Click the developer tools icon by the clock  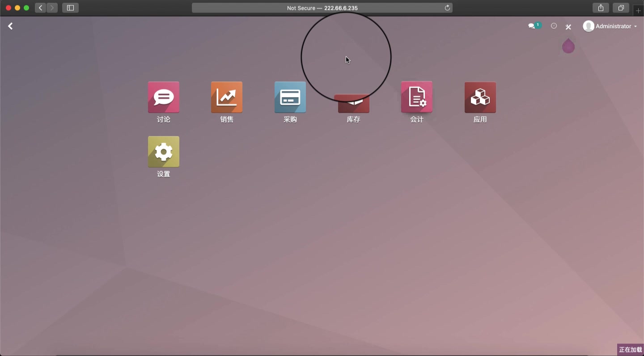pyautogui.click(x=568, y=27)
